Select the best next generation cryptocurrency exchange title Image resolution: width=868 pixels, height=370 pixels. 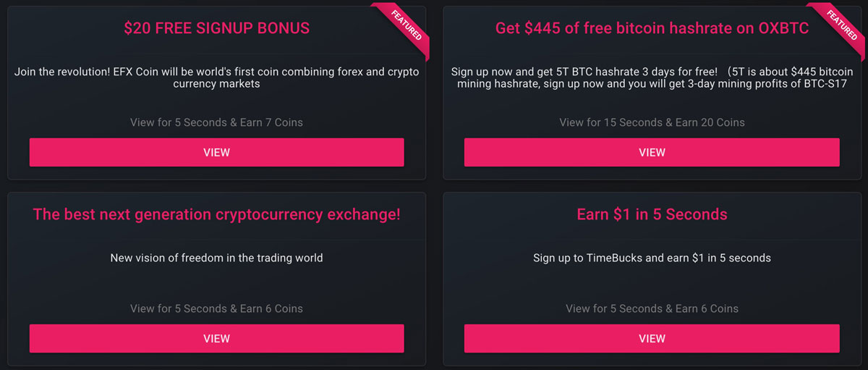216,214
